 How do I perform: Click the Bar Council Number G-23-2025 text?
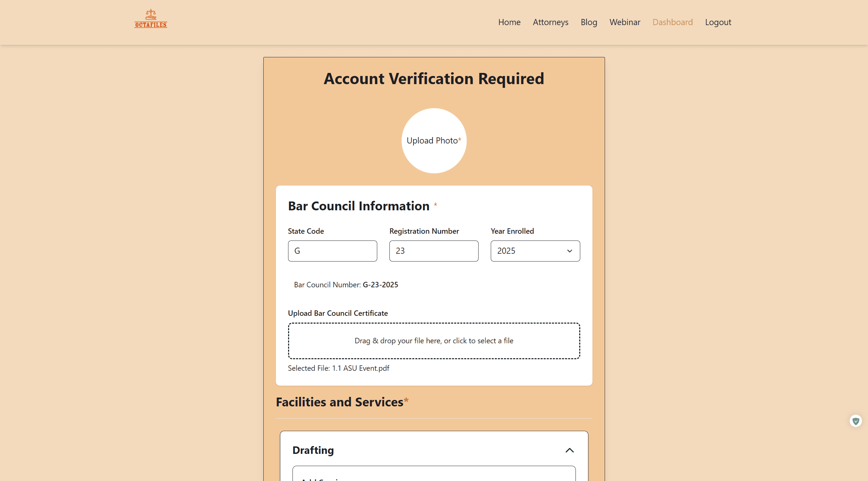point(346,285)
